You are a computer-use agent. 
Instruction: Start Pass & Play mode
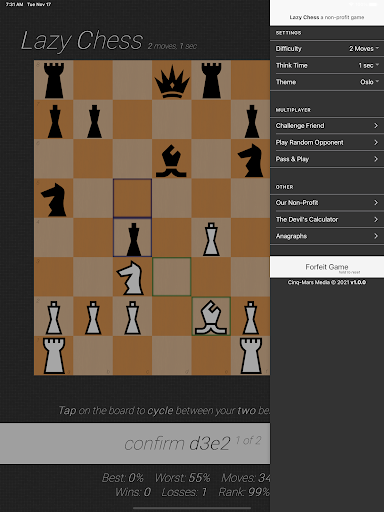[327, 159]
